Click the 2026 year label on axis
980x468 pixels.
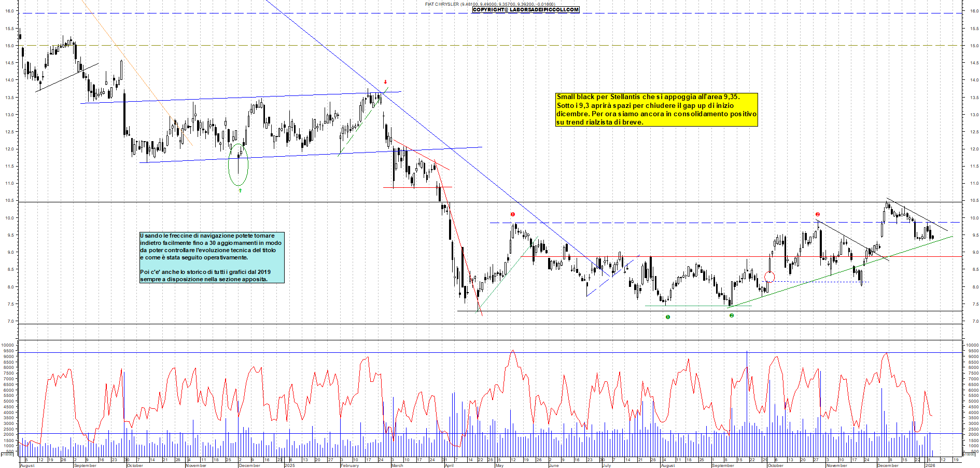(931, 465)
